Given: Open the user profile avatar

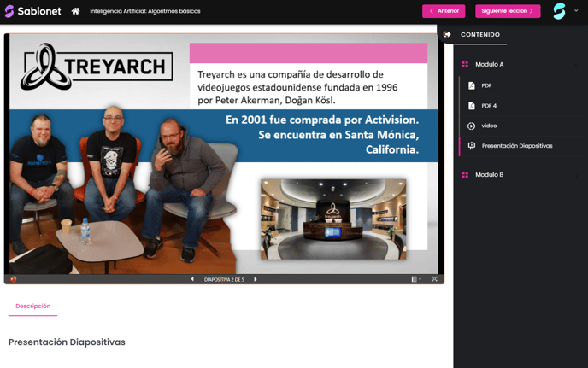Looking at the screenshot, I should click(x=559, y=11).
